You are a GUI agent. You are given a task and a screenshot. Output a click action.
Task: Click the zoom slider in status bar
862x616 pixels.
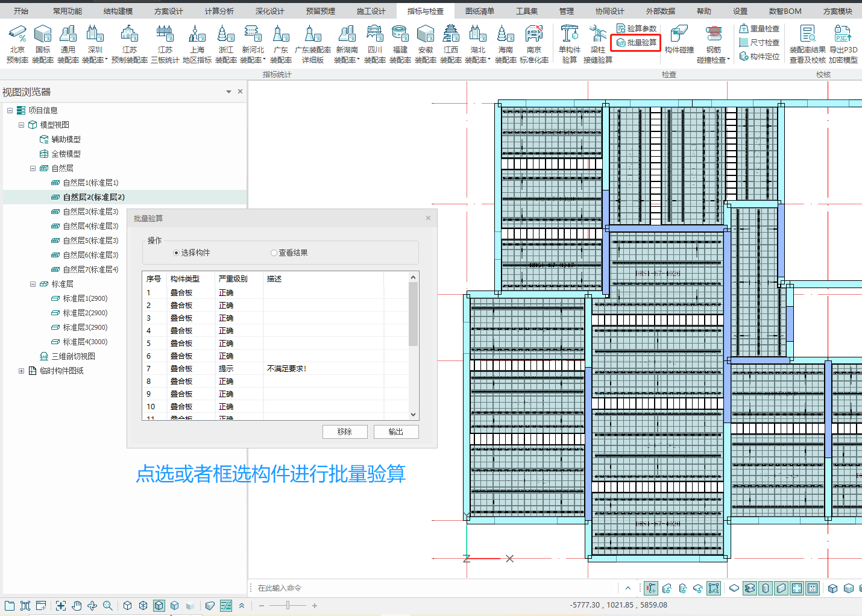[x=288, y=606]
